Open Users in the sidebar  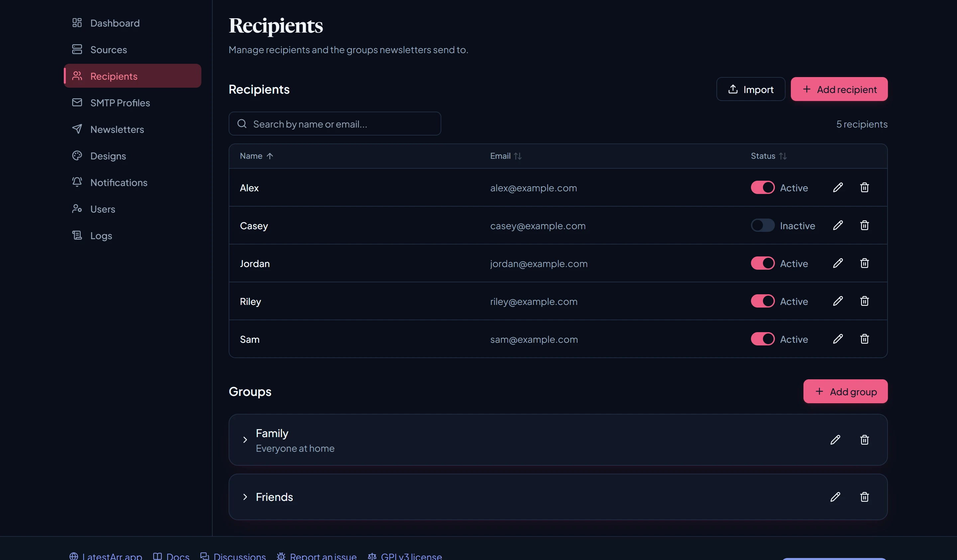133,209
